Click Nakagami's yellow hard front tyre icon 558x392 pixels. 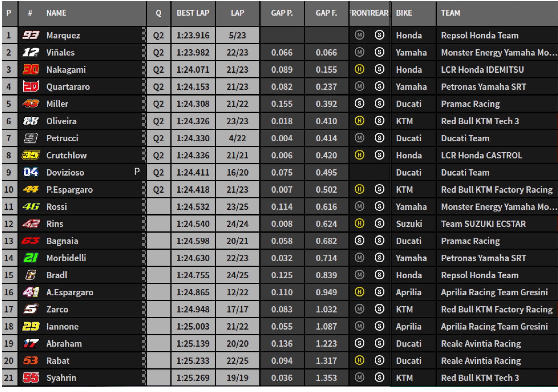coord(359,69)
